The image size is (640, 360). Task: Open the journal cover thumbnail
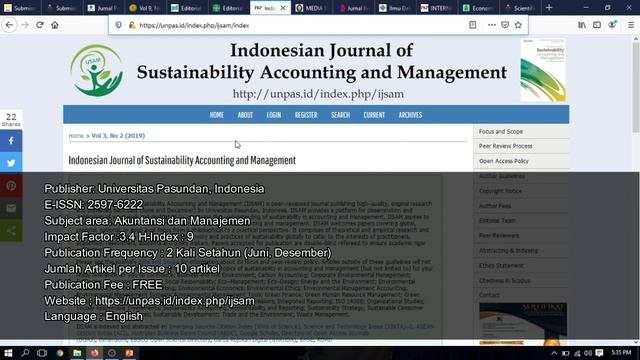click(x=543, y=70)
